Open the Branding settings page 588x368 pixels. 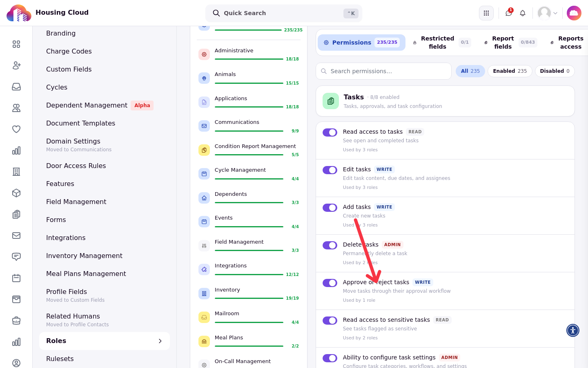(x=105, y=34)
